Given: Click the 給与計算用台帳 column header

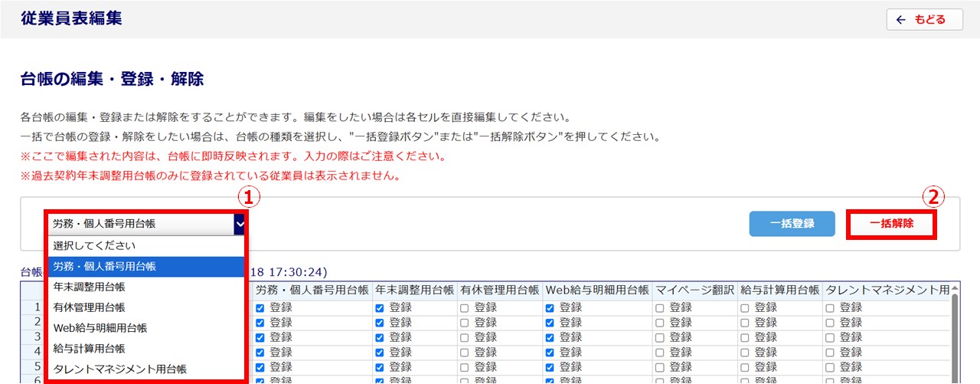Looking at the screenshot, I should (779, 291).
